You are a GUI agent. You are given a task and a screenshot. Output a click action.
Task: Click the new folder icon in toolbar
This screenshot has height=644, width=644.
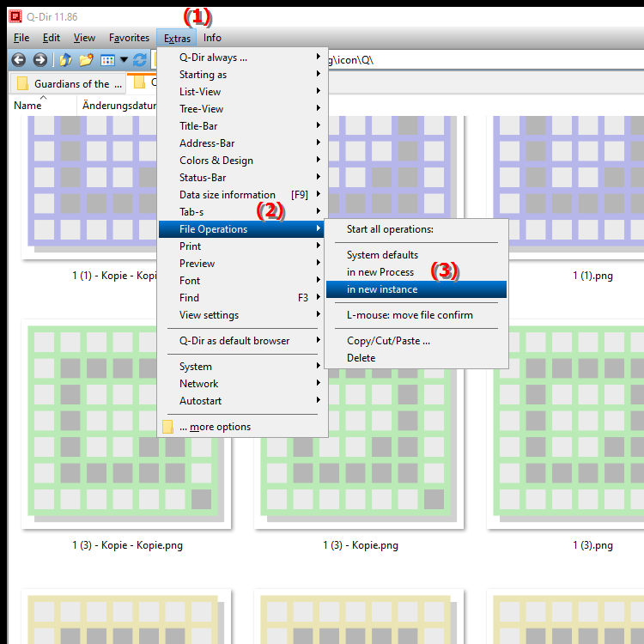coord(86,60)
